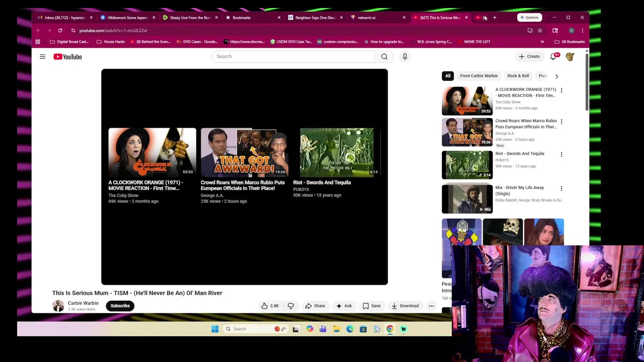Play Crowd Roars endscreen suggestion in player
The width and height of the screenshot is (644, 362).
[x=245, y=152]
